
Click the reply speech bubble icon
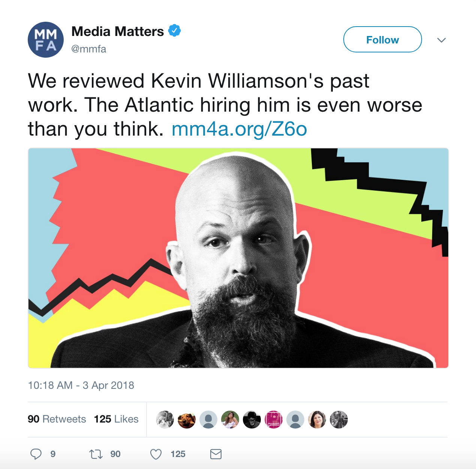click(x=36, y=454)
